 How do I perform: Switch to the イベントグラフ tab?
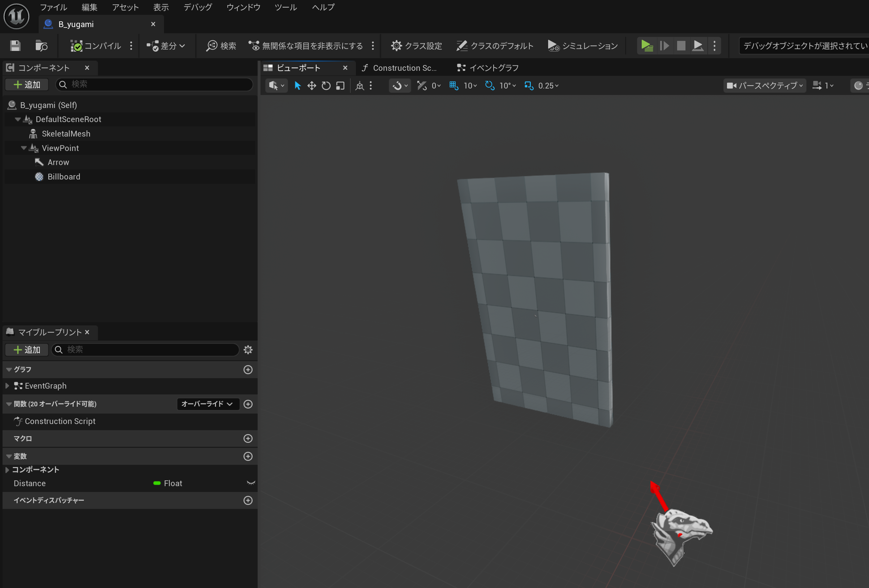488,68
